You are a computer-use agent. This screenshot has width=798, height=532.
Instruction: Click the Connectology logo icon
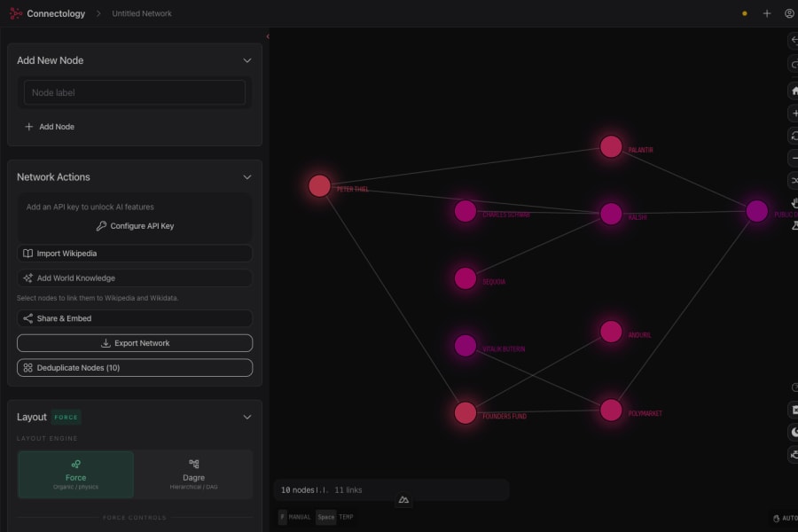coord(16,14)
